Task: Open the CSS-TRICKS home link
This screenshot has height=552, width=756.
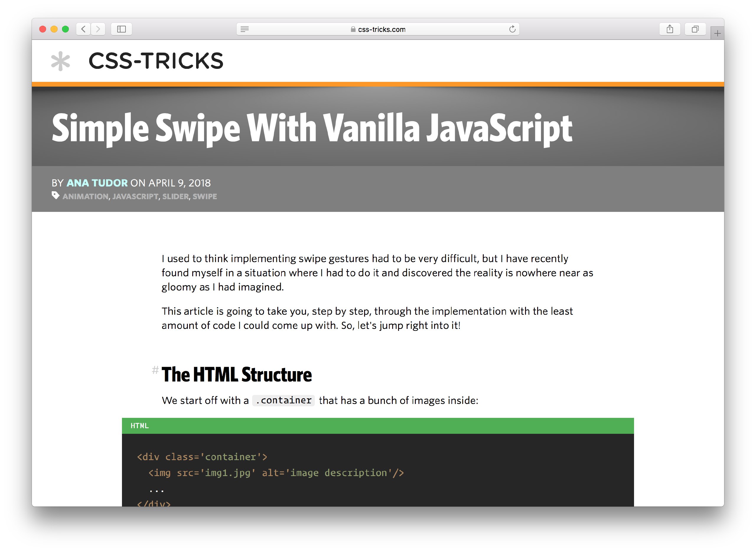Action: [x=156, y=61]
